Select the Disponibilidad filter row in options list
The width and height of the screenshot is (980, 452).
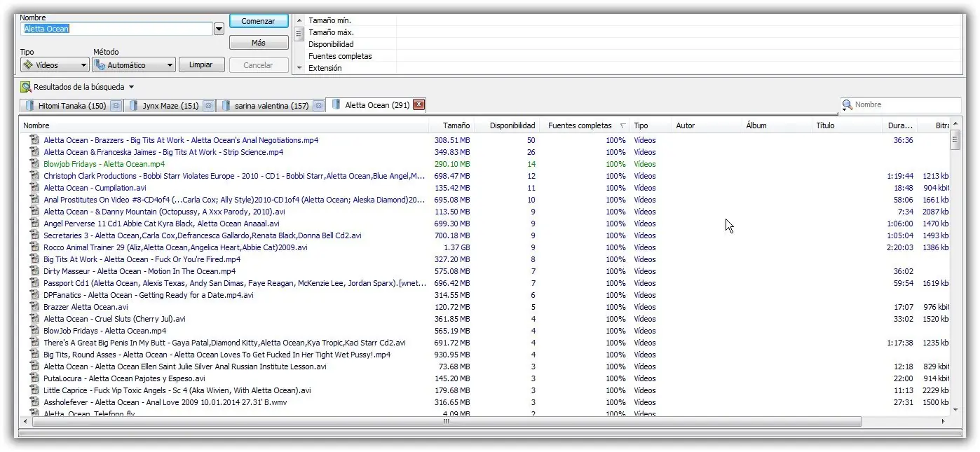(633, 44)
